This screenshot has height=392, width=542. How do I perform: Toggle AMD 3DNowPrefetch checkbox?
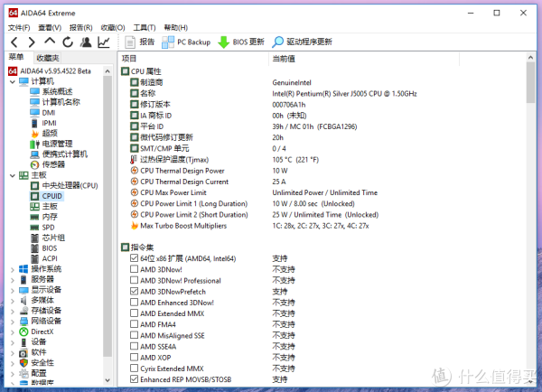(134, 291)
